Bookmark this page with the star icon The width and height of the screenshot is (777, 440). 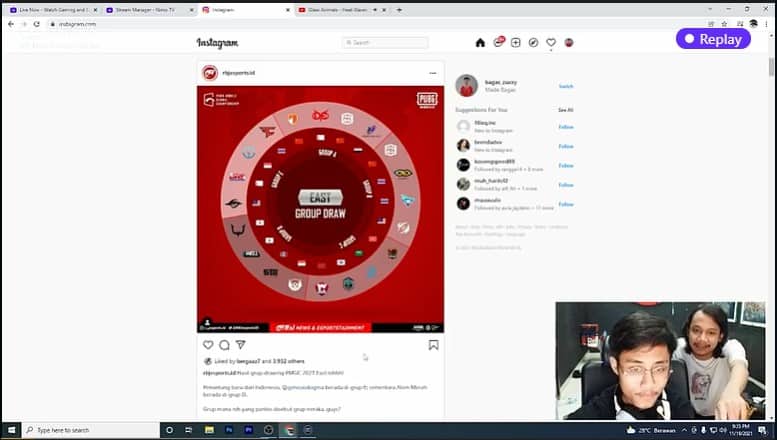[724, 24]
